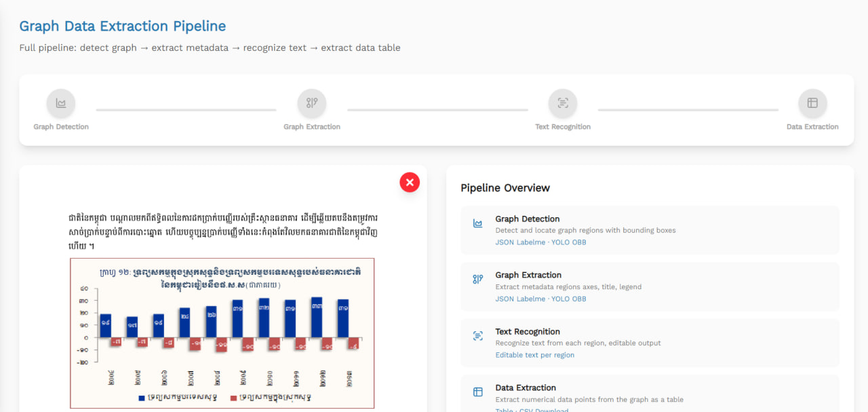Click the sliders icon beside Graph Extraction overview
This screenshot has width=868, height=412.
click(477, 279)
